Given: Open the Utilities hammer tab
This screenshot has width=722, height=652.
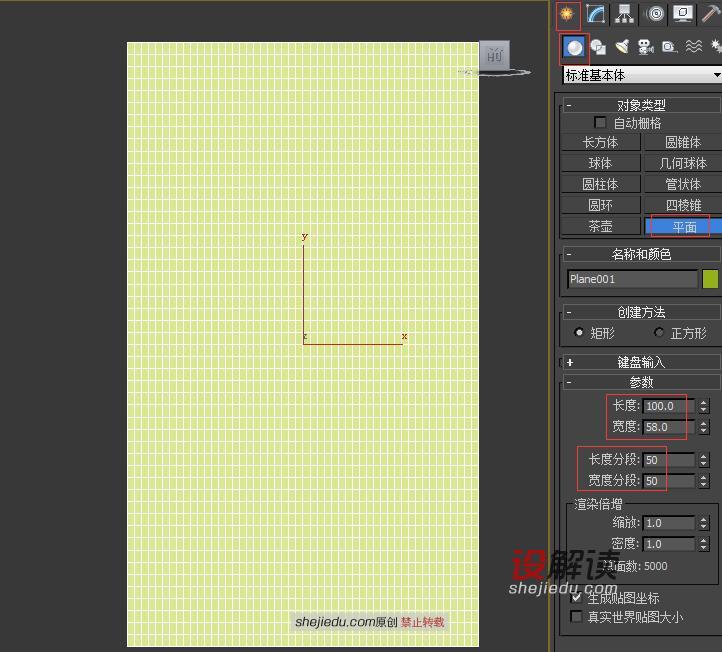Looking at the screenshot, I should point(711,14).
